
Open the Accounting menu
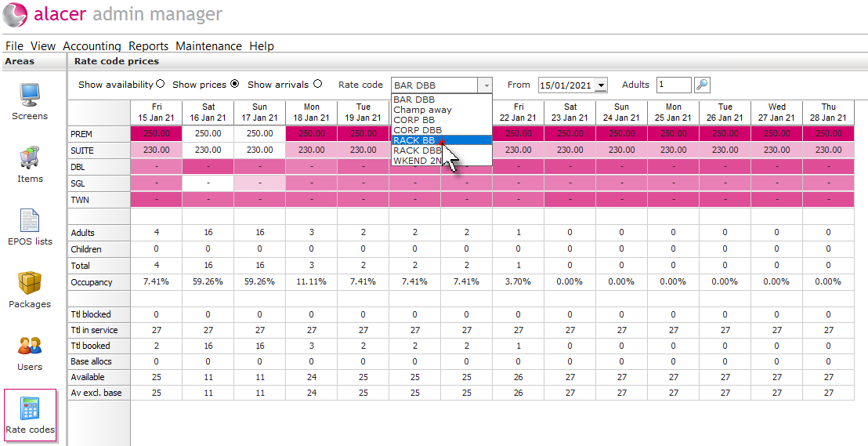(92, 46)
